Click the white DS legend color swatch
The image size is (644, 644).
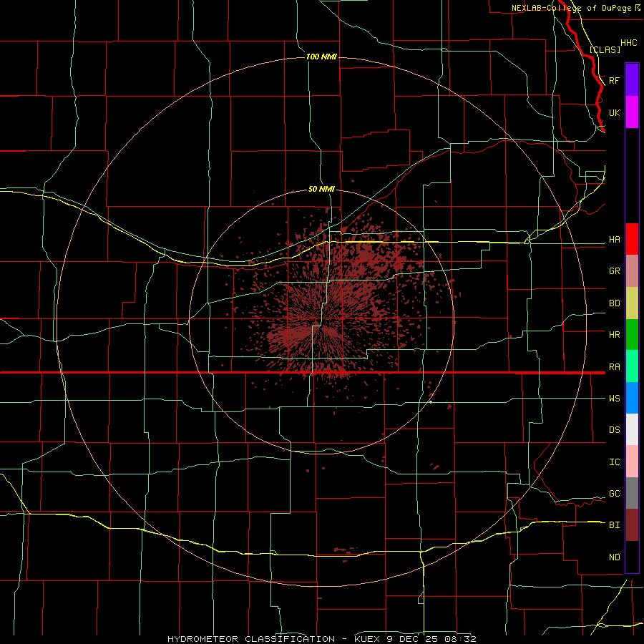pos(632,429)
